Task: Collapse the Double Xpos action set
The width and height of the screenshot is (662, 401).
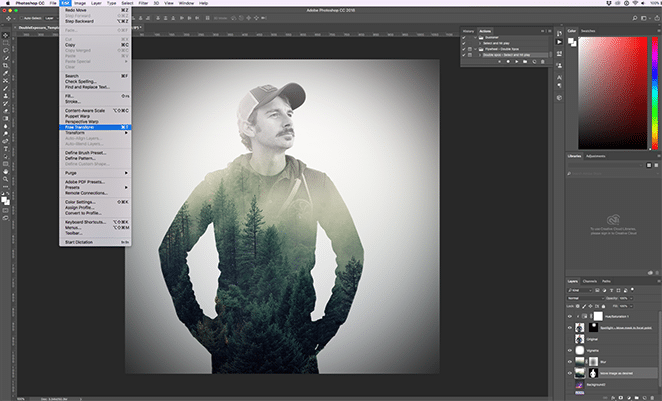Action: pyautogui.click(x=475, y=49)
